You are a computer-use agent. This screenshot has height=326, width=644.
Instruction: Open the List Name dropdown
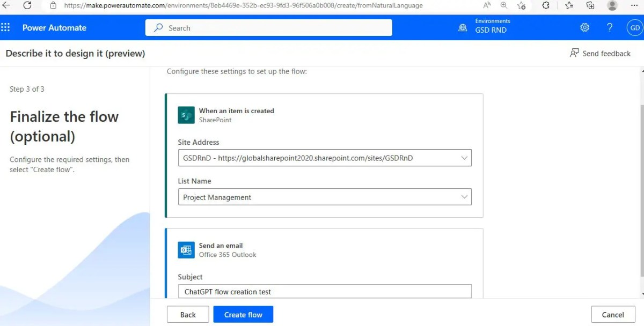[x=464, y=197]
